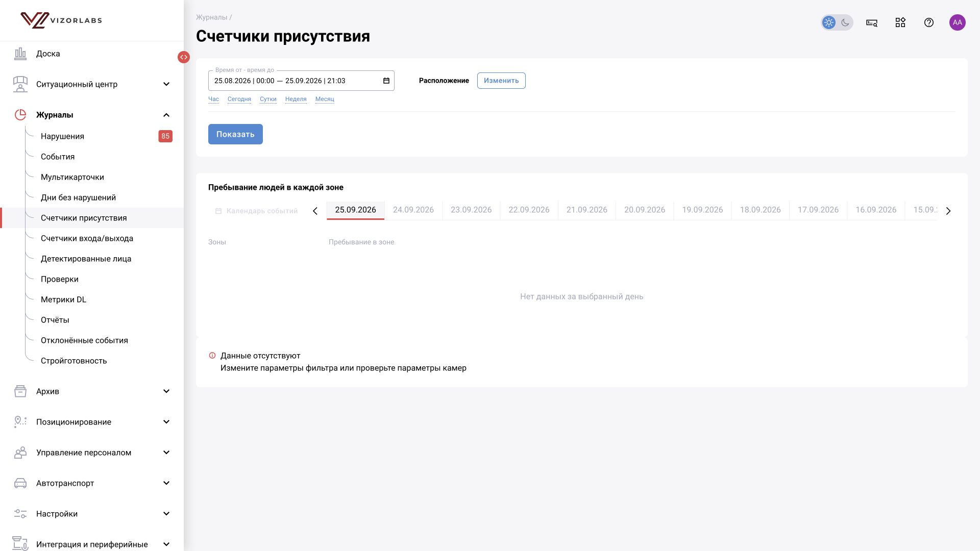Select the 23.09.2026 date tab
This screenshot has width=980, height=551.
471,210
